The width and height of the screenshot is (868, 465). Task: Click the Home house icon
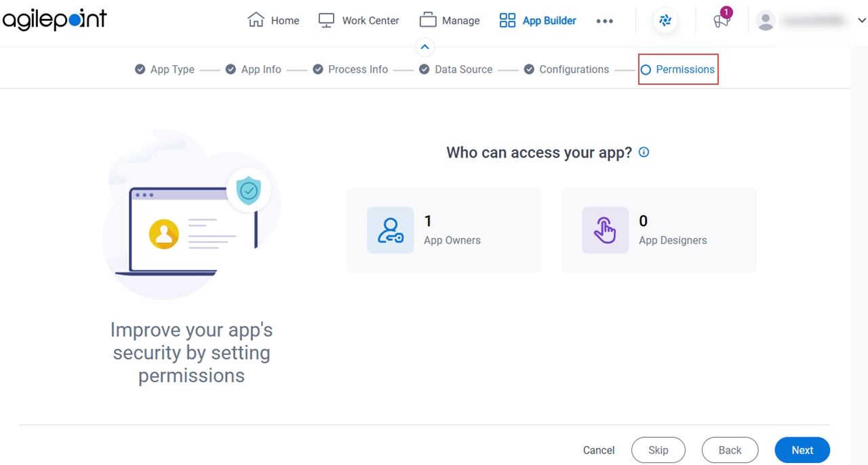tap(256, 20)
